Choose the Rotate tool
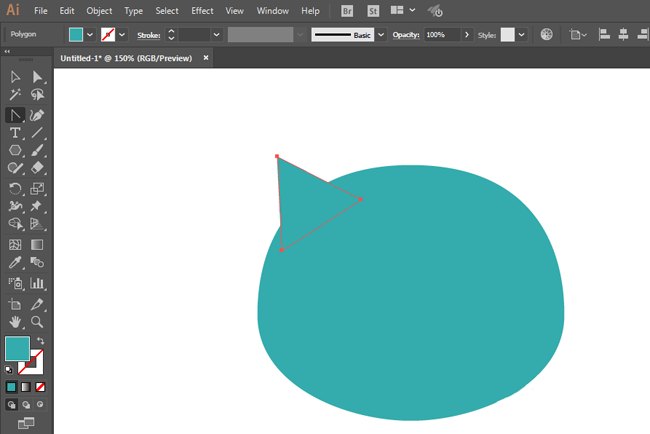 click(15, 188)
